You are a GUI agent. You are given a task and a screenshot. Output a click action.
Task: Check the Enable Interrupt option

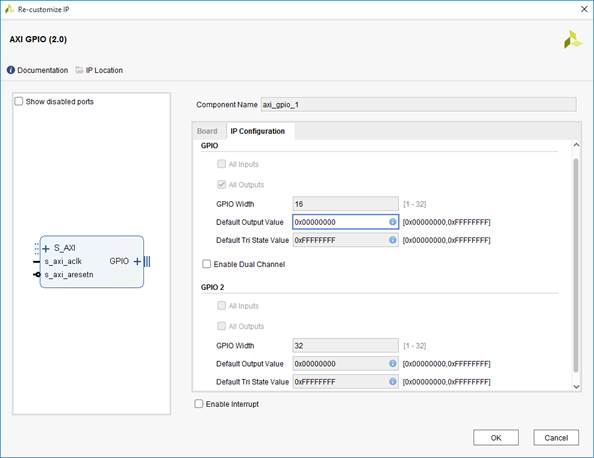(x=199, y=404)
